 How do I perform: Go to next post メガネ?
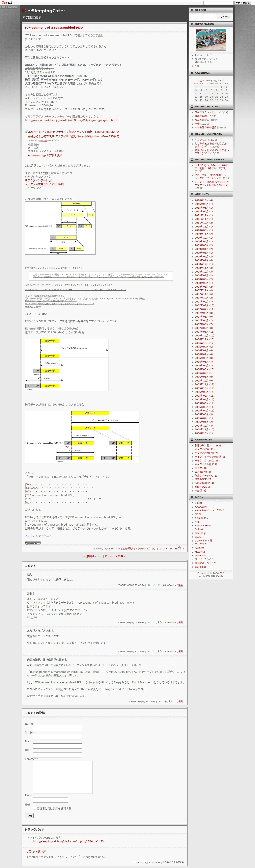[119, 556]
